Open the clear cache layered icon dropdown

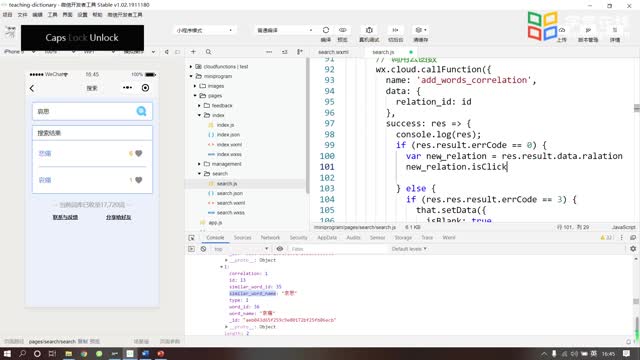(x=420, y=30)
